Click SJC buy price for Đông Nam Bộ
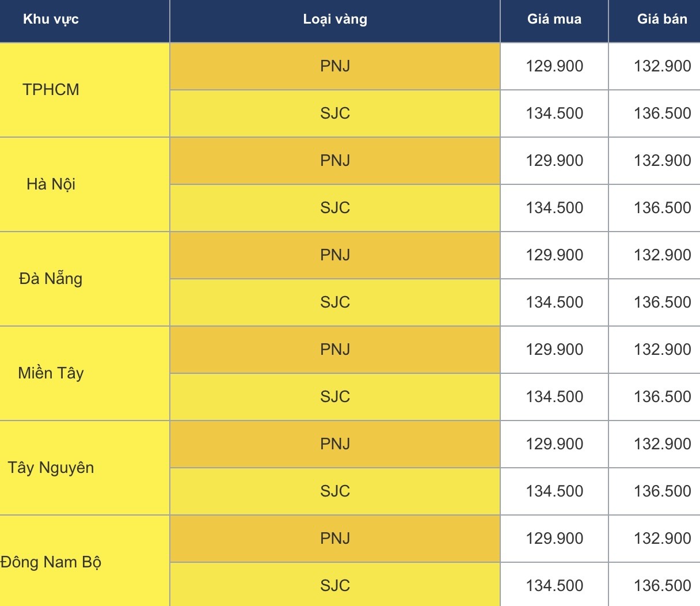 tap(554, 586)
